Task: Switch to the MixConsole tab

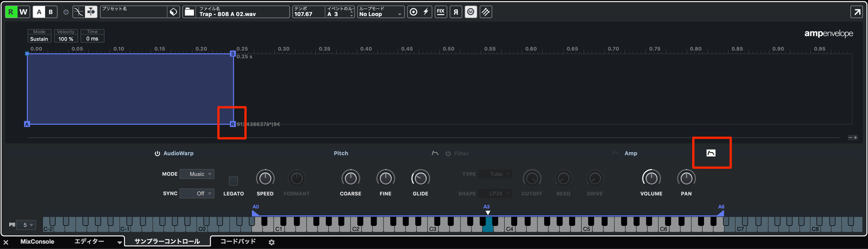Action: 37,242
